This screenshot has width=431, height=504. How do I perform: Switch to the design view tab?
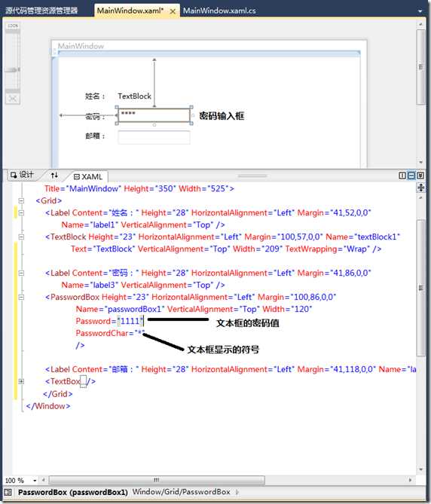pos(22,175)
